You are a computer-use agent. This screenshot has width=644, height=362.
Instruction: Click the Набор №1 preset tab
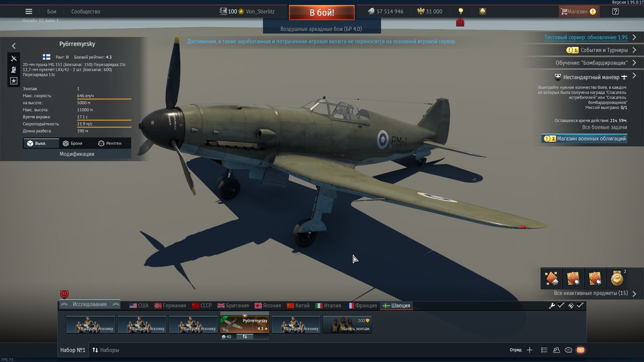73,350
